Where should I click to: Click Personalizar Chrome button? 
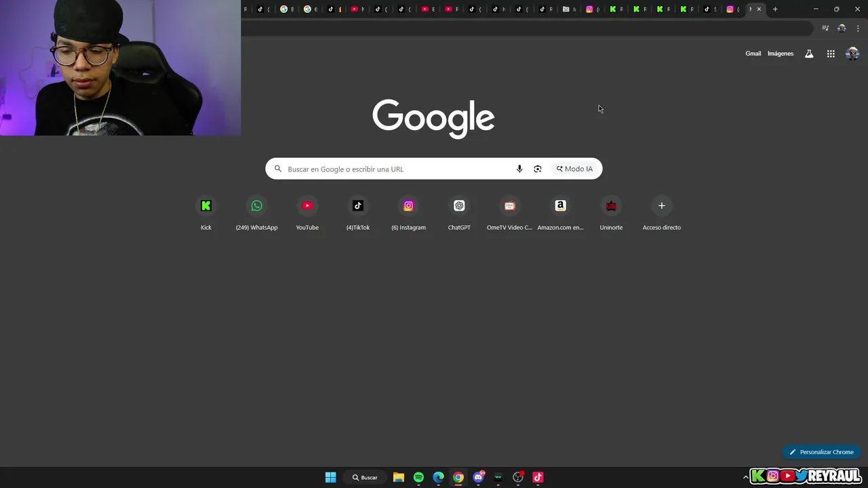[821, 452]
